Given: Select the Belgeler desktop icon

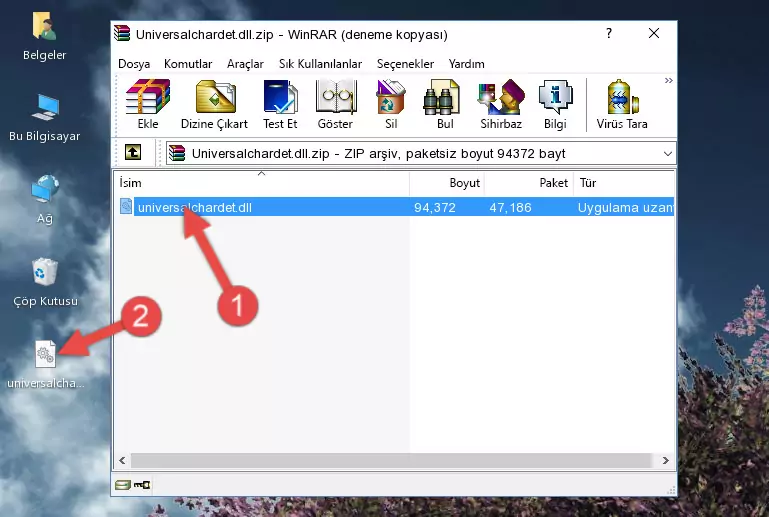Looking at the screenshot, I should 44,37.
